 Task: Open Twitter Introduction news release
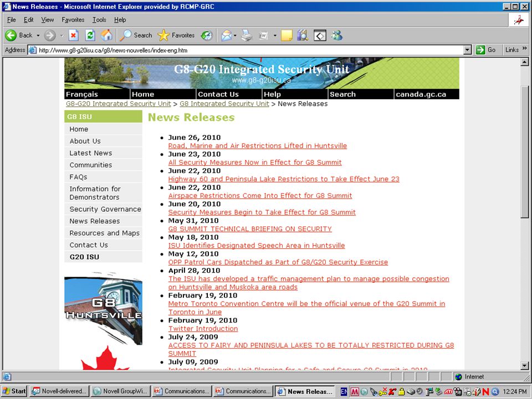(203, 329)
